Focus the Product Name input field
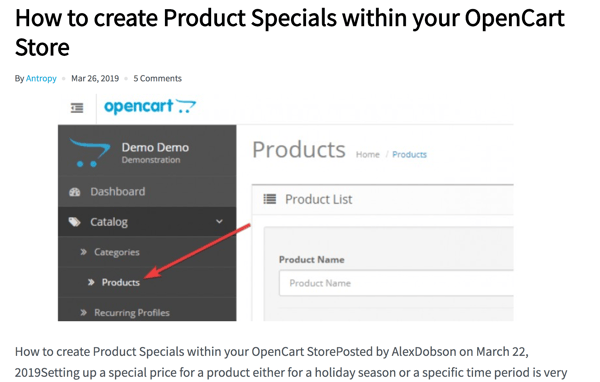Screen dimensions: 600x382 [x=396, y=283]
